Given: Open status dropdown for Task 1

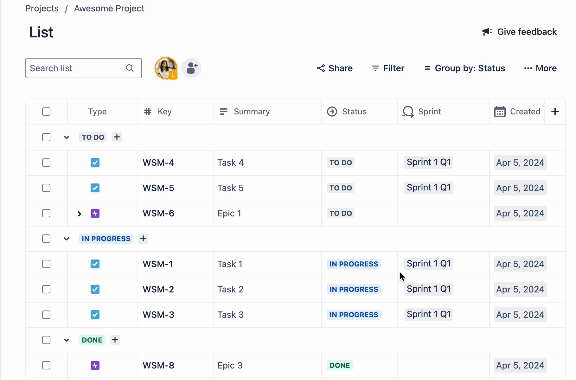Looking at the screenshot, I should tap(354, 264).
